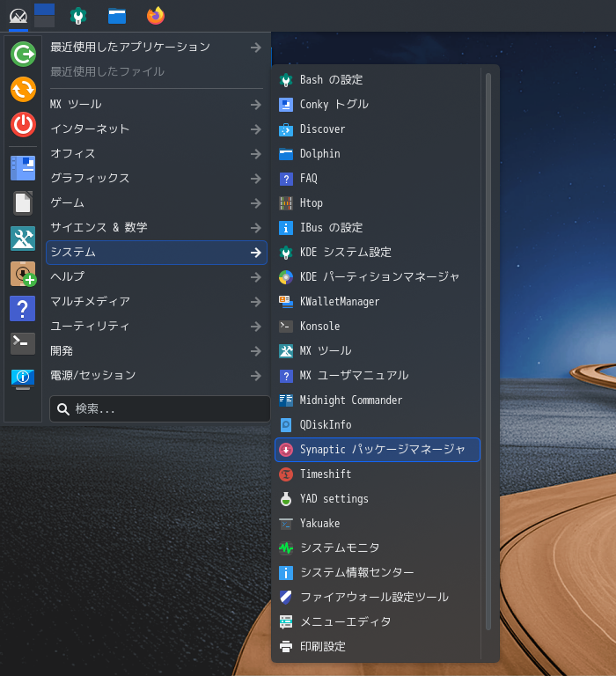
Task: Expand the グラフィックス category arrow
Action: (256, 178)
